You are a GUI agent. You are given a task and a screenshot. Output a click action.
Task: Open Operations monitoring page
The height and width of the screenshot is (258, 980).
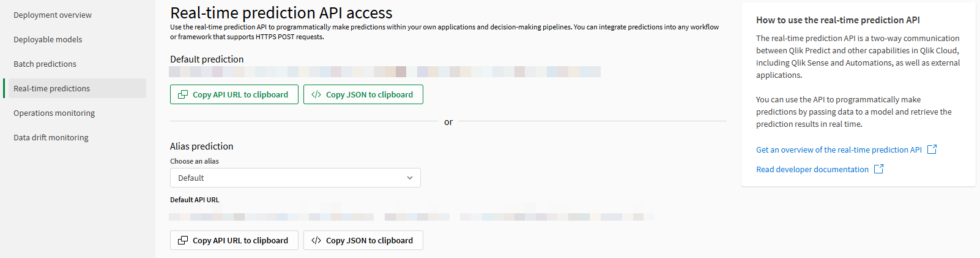coord(54,113)
